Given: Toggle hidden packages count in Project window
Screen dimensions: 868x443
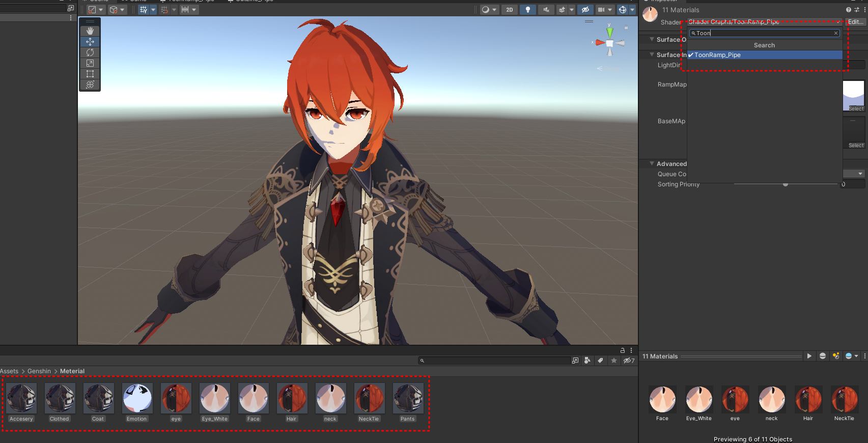Looking at the screenshot, I should click(629, 361).
